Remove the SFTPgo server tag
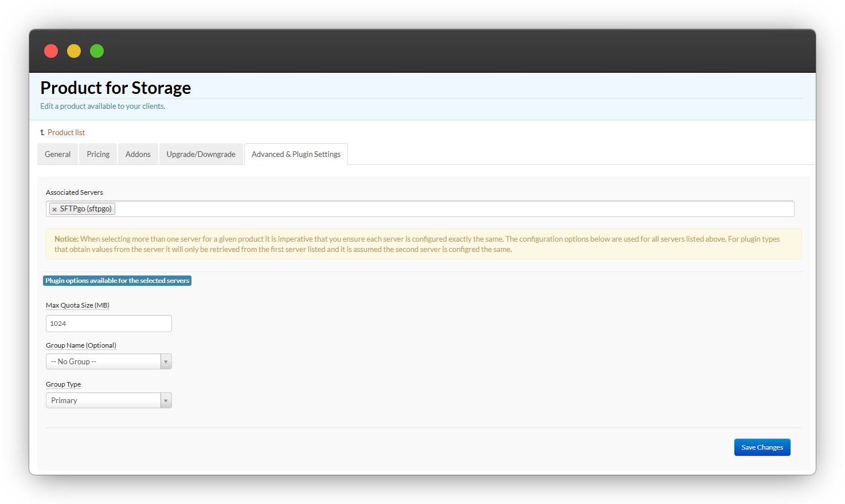 (54, 210)
